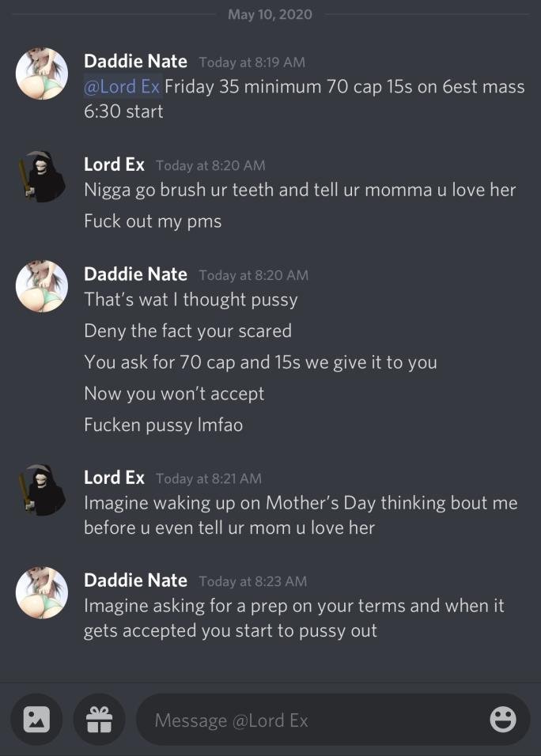Viewport: 541px width, 756px height.
Task: Select the 'Fuck out my pms' message
Action: [153, 221]
